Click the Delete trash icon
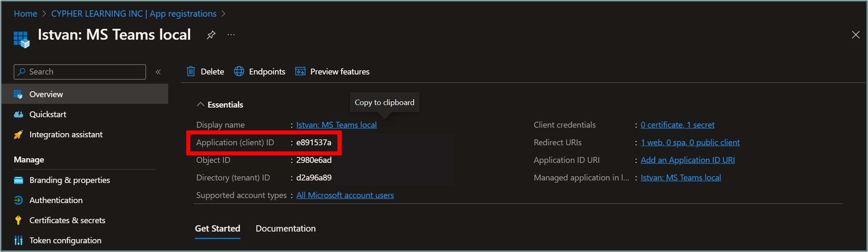The image size is (868, 252). (x=191, y=71)
